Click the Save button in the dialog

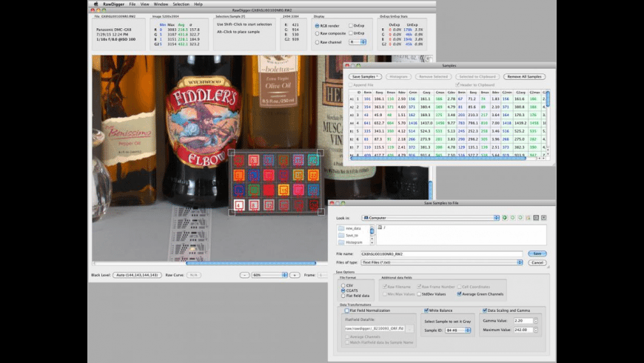click(x=537, y=253)
